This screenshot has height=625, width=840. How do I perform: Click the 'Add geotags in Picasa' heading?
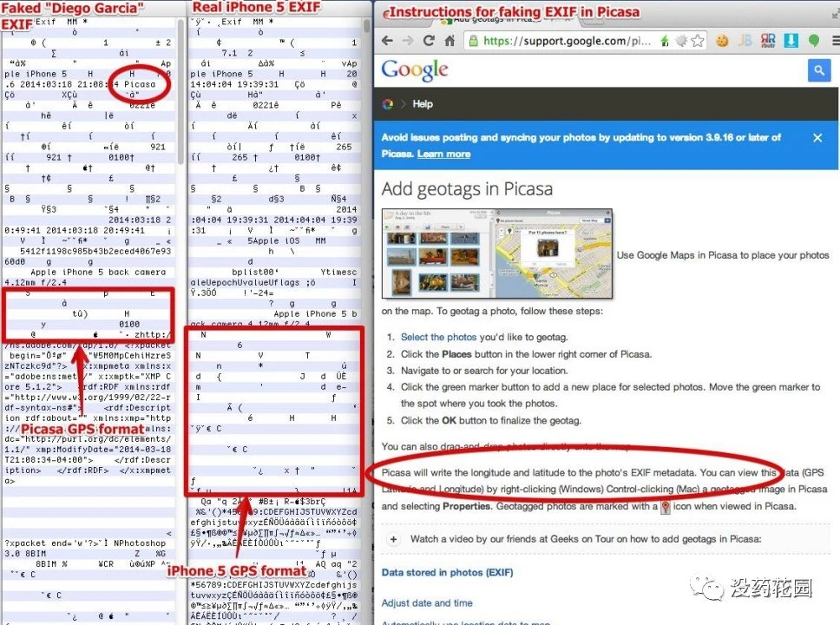[x=467, y=189]
